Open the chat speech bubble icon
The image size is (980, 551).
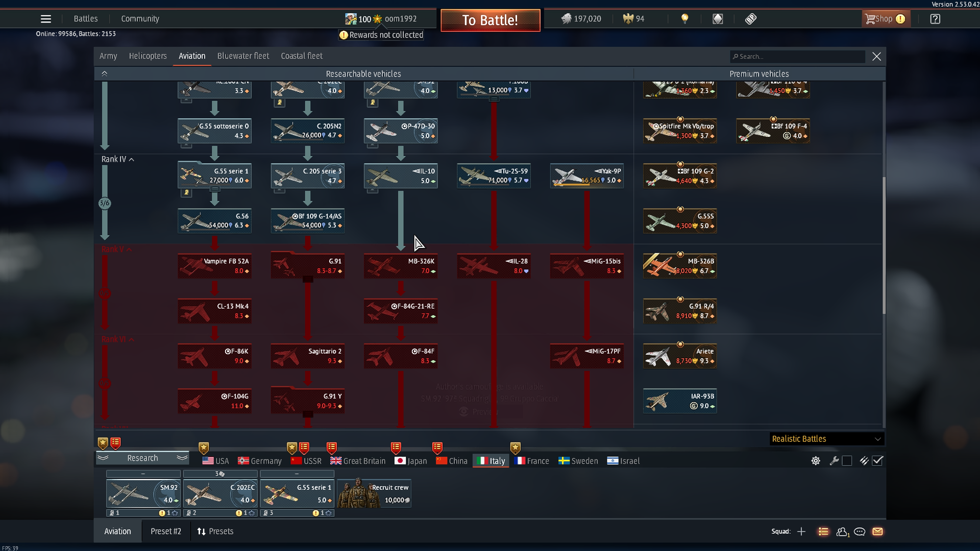860,532
